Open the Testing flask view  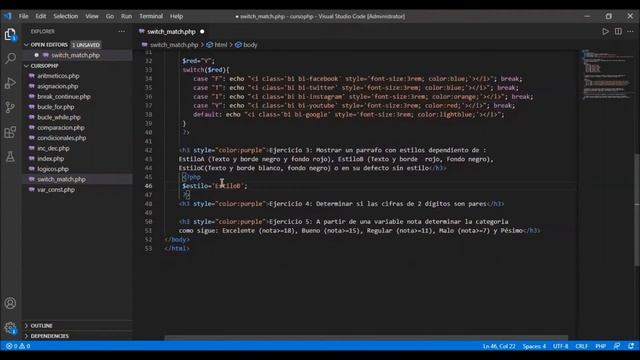(x=10, y=156)
